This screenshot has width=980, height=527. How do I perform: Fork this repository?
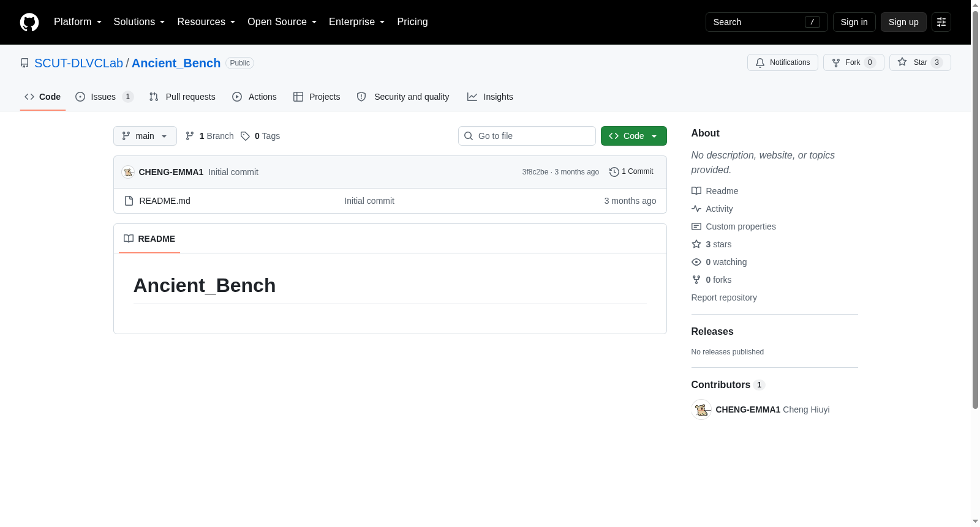point(853,62)
